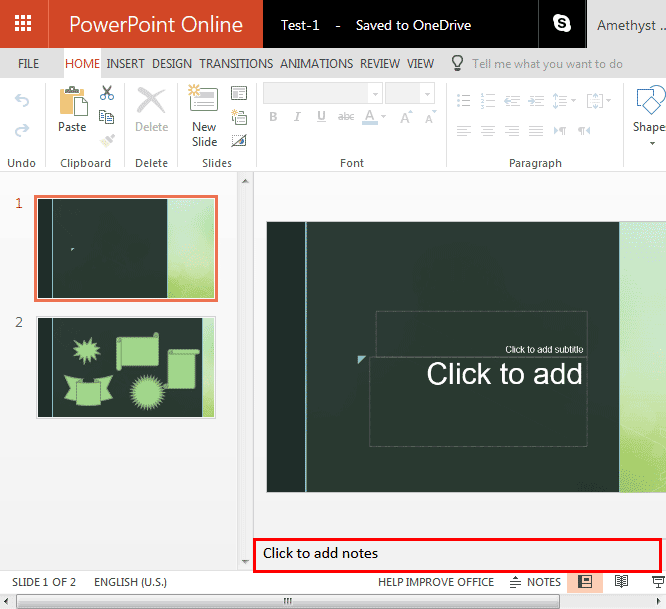Center align the text
The image size is (666, 609).
488,131
